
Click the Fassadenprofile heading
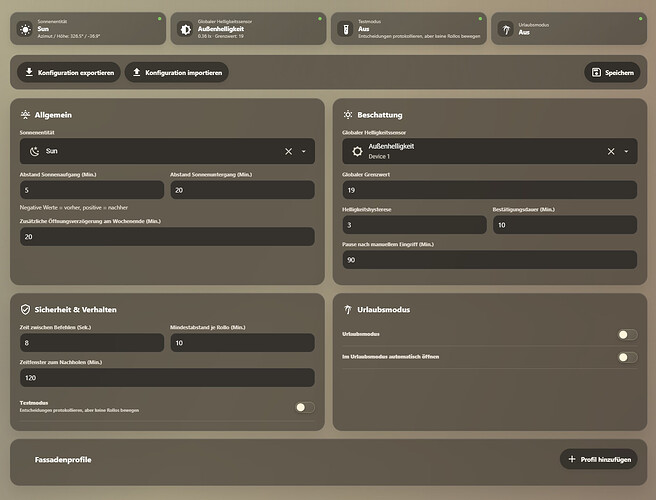pyautogui.click(x=63, y=459)
